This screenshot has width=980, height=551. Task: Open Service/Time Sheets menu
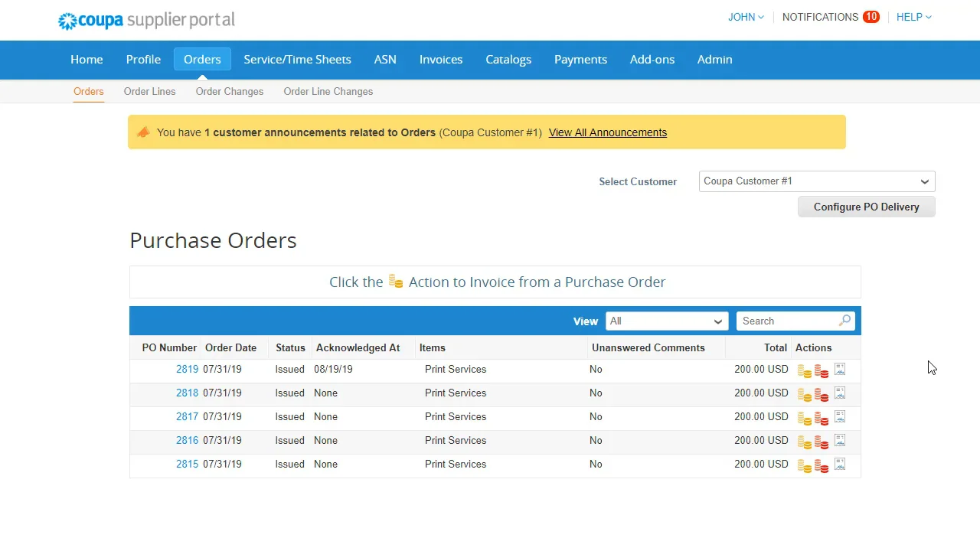tap(297, 60)
